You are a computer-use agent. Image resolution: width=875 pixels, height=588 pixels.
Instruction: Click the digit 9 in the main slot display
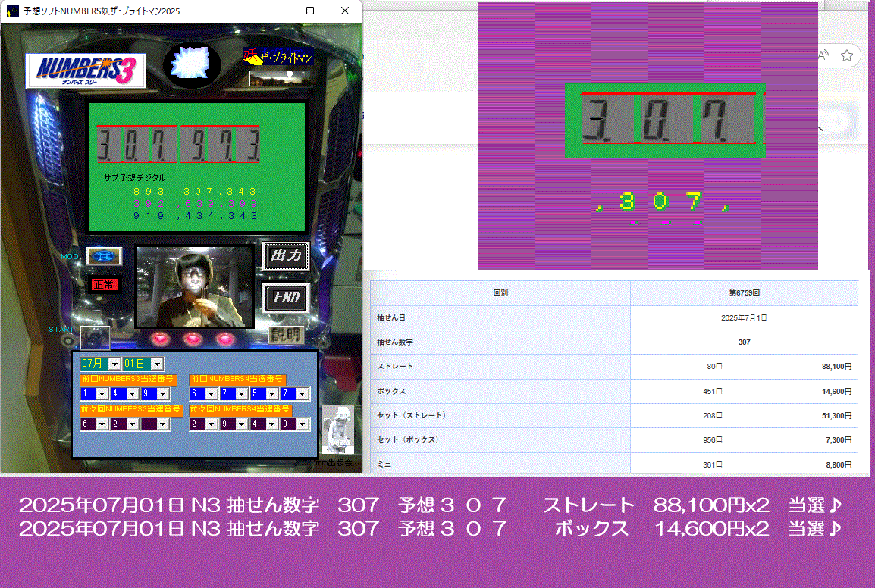(x=197, y=145)
